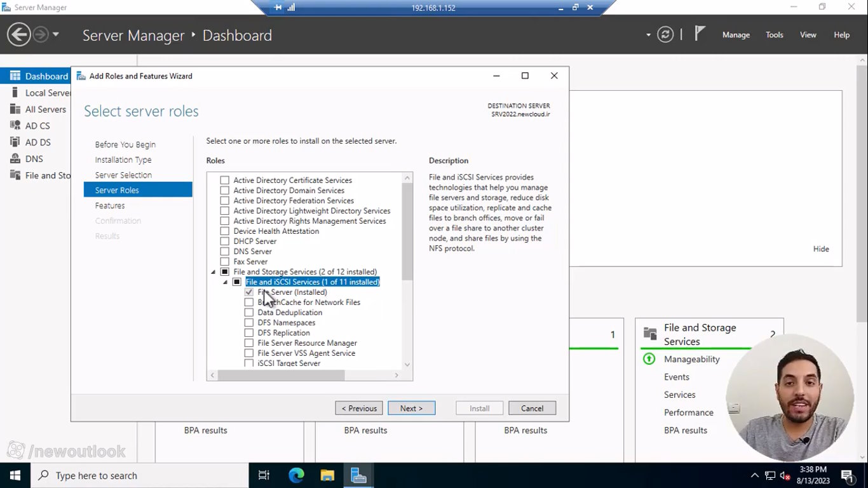Click the green Manageability status icon
The height and width of the screenshot is (488, 868).
649,359
